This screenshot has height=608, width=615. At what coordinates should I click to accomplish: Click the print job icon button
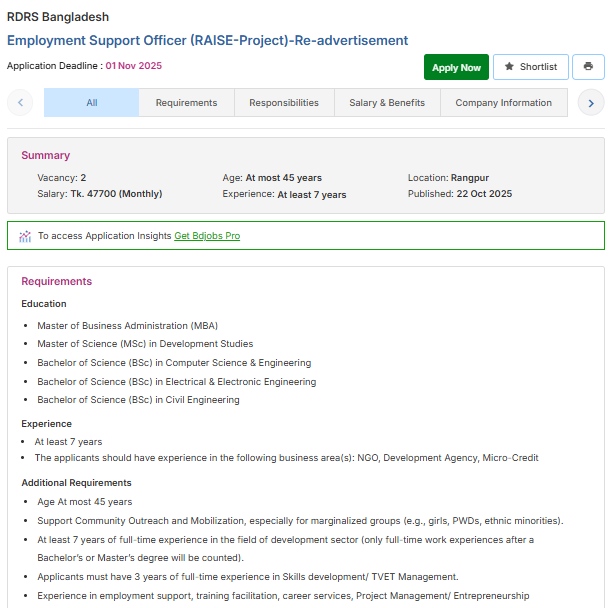coord(588,67)
